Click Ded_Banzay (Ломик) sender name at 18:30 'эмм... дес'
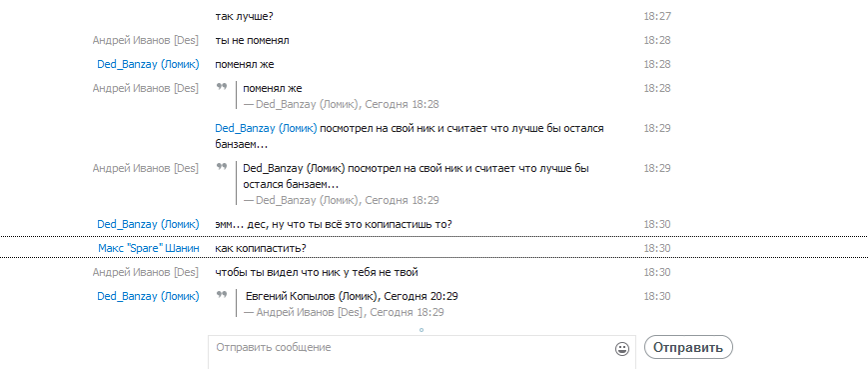Image resolution: width=868 pixels, height=369 pixels. [149, 224]
